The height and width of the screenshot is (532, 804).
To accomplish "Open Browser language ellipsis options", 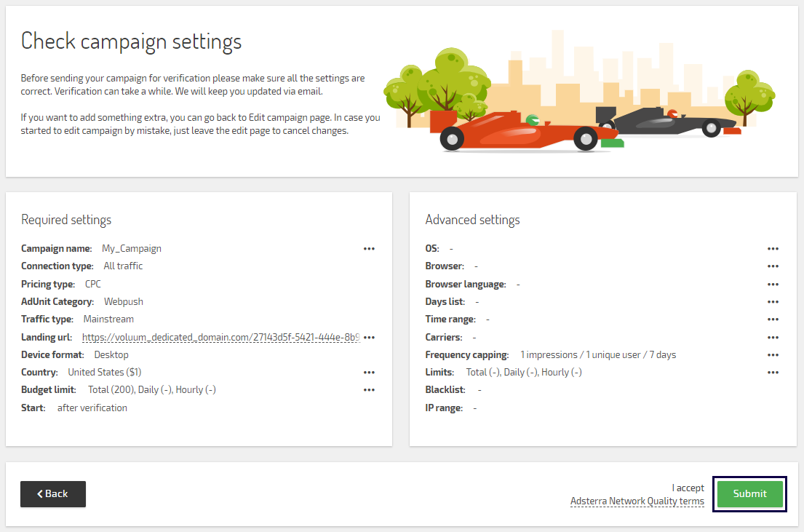I will coord(773,285).
